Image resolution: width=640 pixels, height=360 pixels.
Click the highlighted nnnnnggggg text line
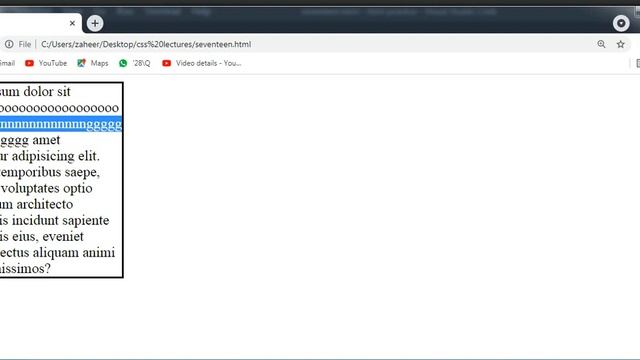click(x=61, y=124)
